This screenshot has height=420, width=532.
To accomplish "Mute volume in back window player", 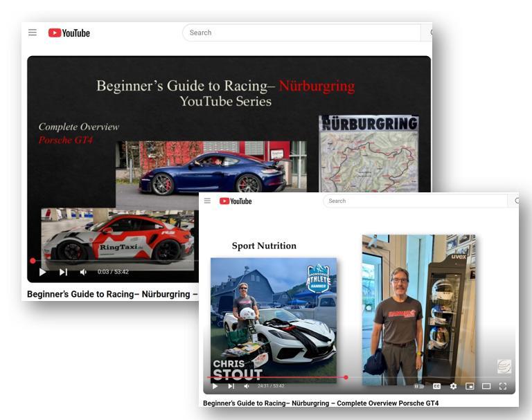I will pyautogui.click(x=83, y=272).
